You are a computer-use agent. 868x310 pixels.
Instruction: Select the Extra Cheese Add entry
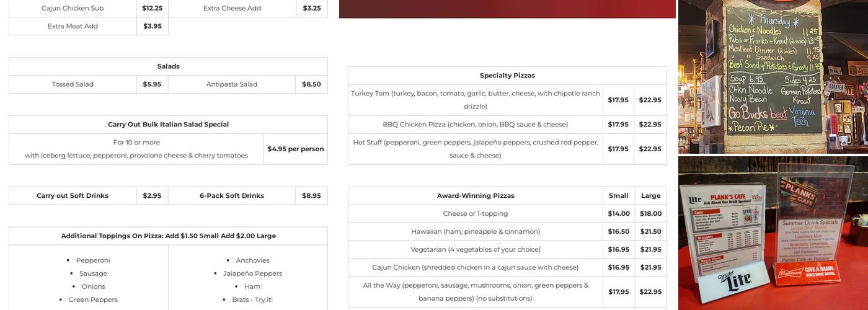tap(232, 8)
